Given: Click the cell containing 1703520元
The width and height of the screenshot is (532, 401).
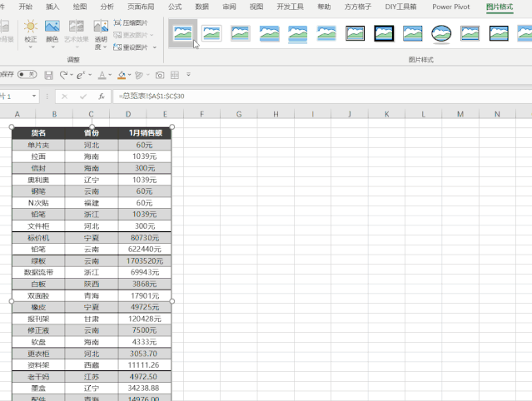Looking at the screenshot, I should tap(145, 261).
